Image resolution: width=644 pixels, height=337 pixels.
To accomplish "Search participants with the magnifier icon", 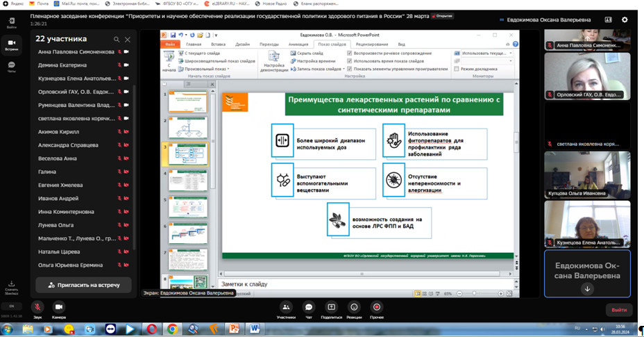I will pyautogui.click(x=115, y=40).
